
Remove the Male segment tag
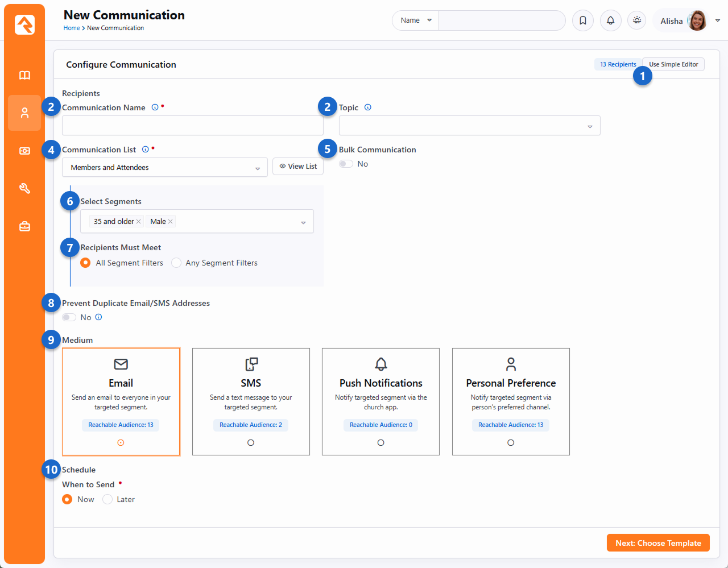coord(171,222)
